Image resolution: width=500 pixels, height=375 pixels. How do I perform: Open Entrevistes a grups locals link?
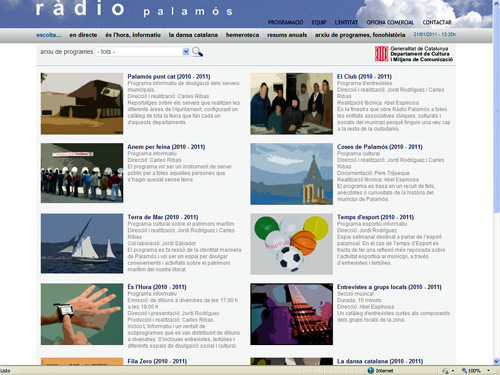tap(389, 287)
